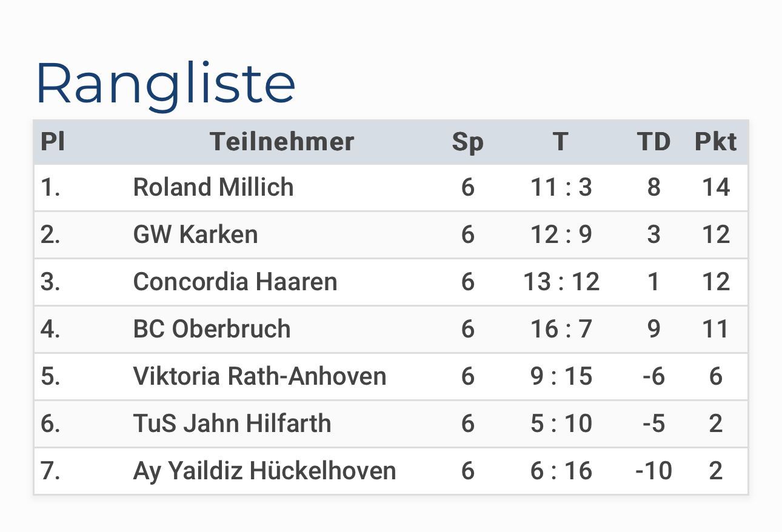Select Viktoria Rath-Anhoven in the table

tap(259, 376)
